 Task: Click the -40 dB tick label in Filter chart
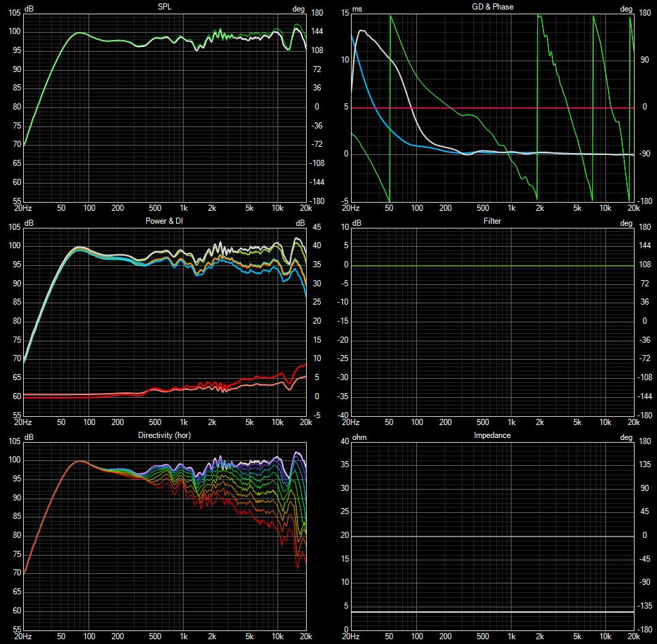point(343,416)
